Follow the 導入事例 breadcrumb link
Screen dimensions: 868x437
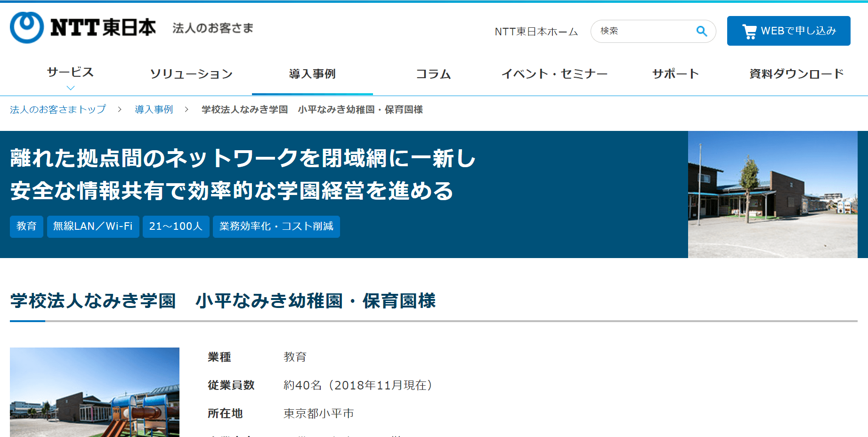(154, 109)
